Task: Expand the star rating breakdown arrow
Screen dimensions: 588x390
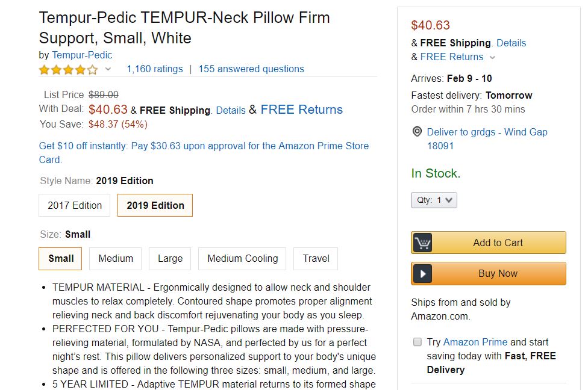Action: [x=108, y=69]
